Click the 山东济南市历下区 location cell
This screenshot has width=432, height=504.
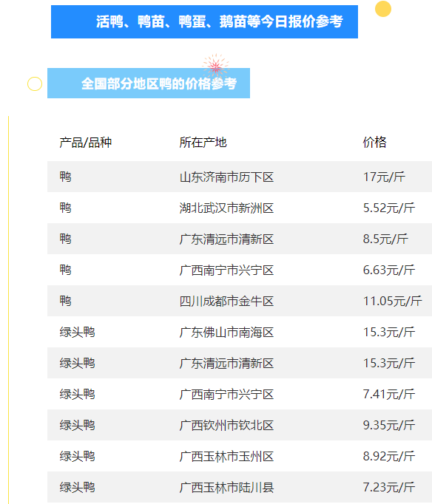pyautogui.click(x=226, y=177)
